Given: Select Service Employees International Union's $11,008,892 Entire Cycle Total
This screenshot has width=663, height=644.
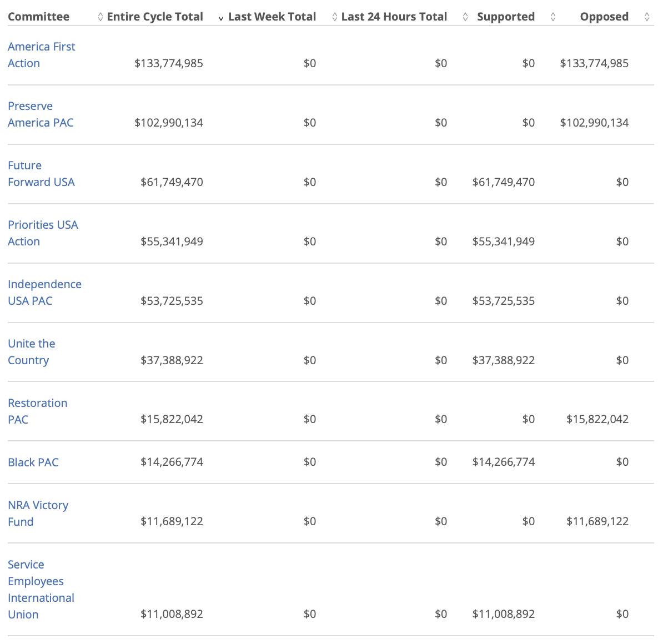Looking at the screenshot, I should [x=172, y=614].
